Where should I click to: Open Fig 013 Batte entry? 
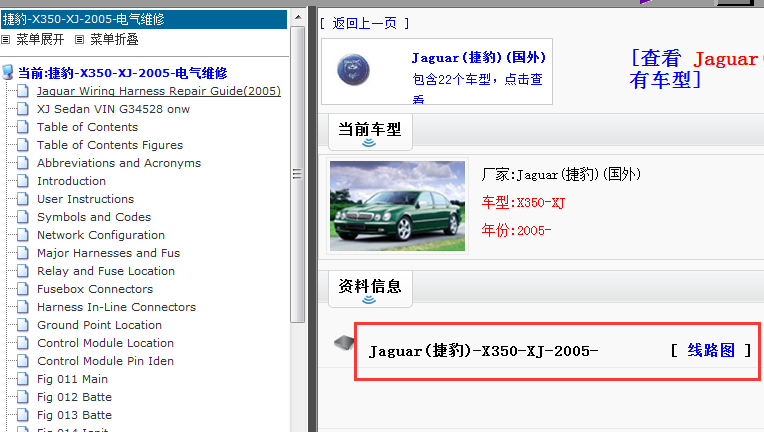(75, 415)
